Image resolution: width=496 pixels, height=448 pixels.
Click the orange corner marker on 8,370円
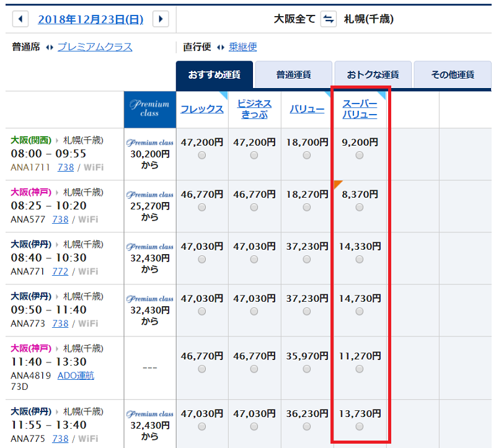[337, 183]
